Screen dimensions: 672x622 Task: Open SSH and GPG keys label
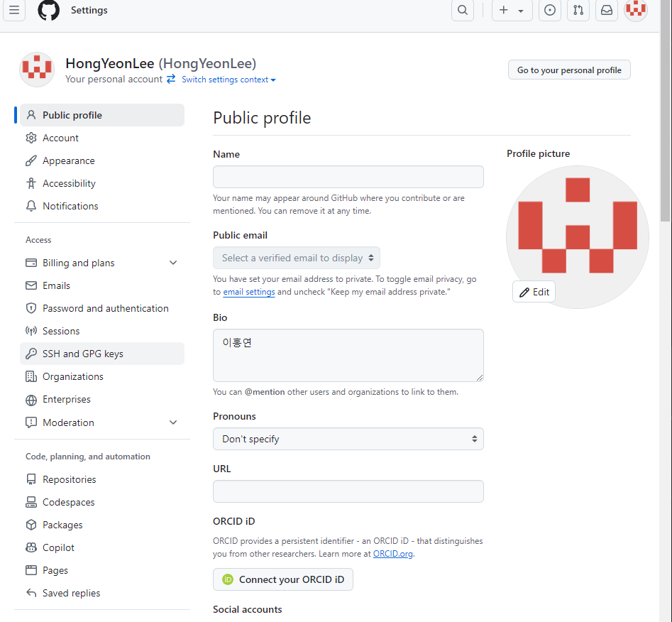[x=83, y=354]
